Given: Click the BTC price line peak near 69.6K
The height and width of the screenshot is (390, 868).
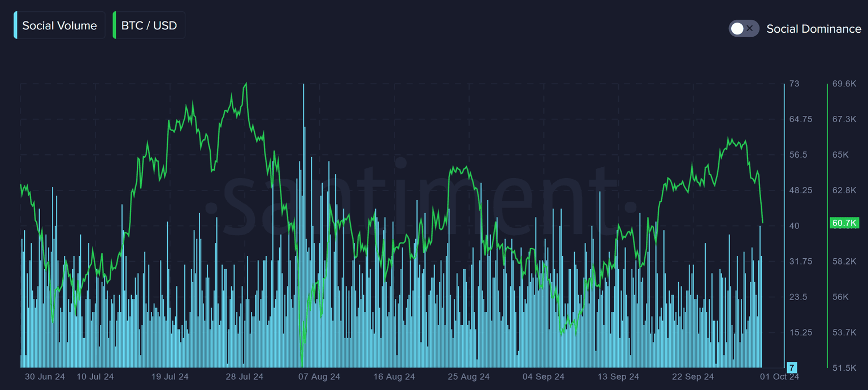Looking at the screenshot, I should pyautogui.click(x=245, y=84).
